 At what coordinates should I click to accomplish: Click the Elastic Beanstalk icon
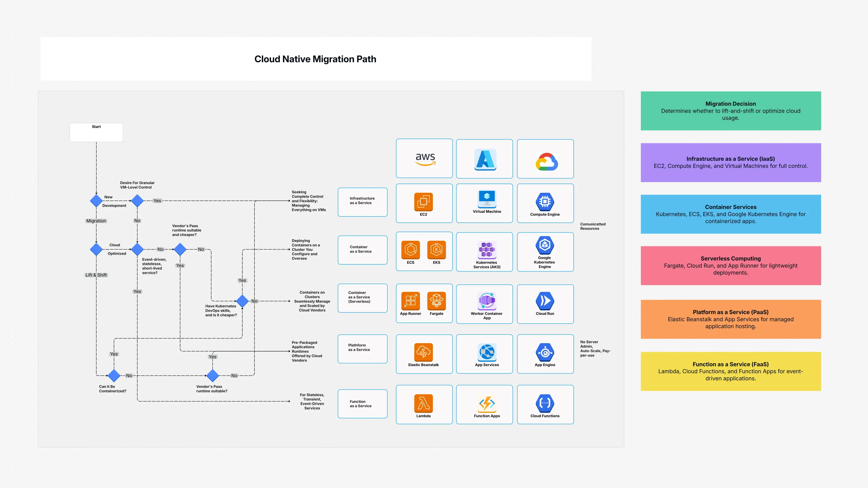[423, 352]
